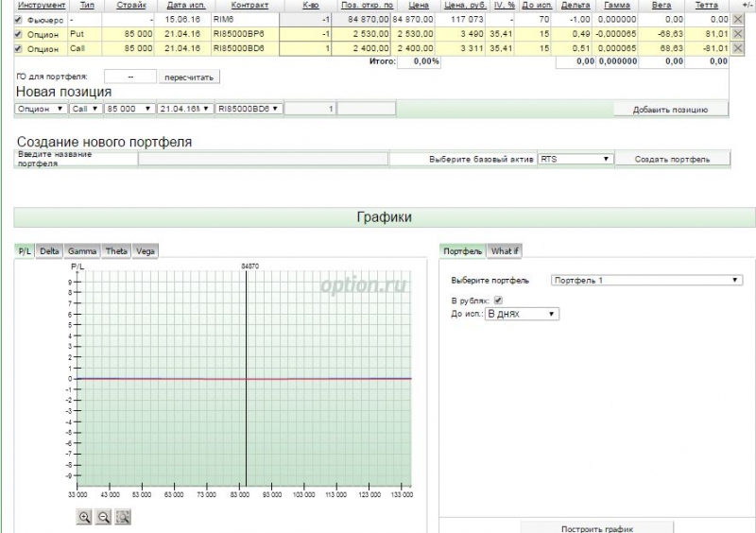Image resolution: width=756 pixels, height=533 pixels.
Task: Sort by Цена, руб. column header
Action: coord(465,5)
